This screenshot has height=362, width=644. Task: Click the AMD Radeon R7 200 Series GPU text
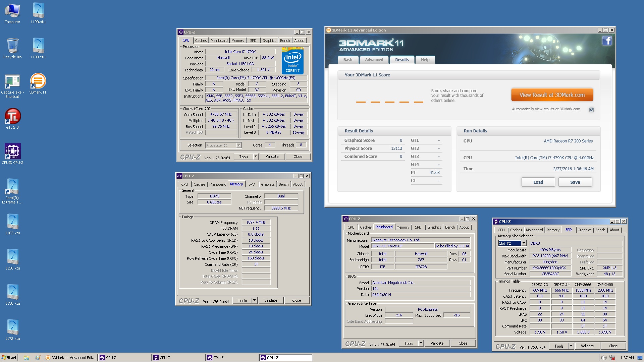point(568,141)
